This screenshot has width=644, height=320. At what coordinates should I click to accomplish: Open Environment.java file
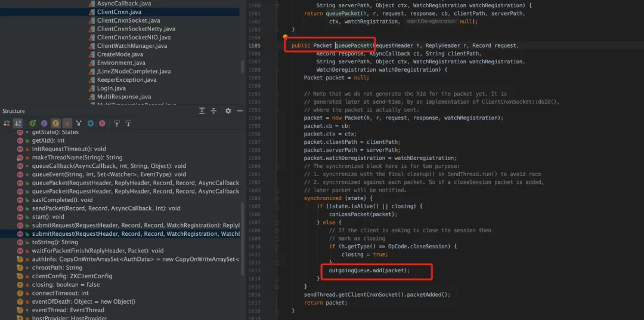click(121, 63)
